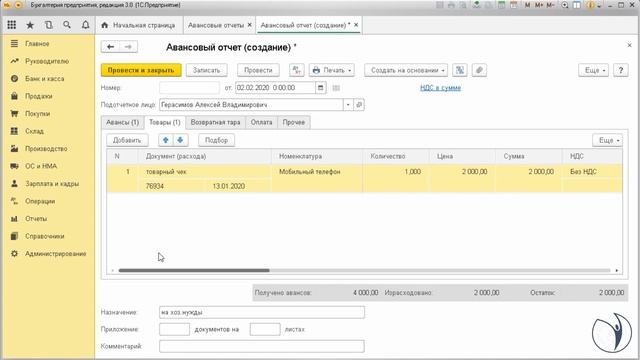Open Favorites star icon
Viewport: 640px width, 360px height.
(x=30, y=25)
